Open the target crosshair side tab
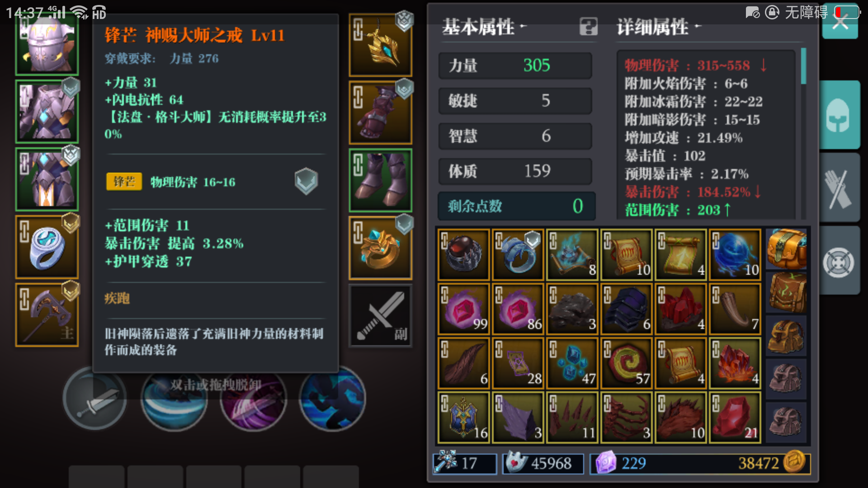Viewport: 868px width, 488px height. 839,261
